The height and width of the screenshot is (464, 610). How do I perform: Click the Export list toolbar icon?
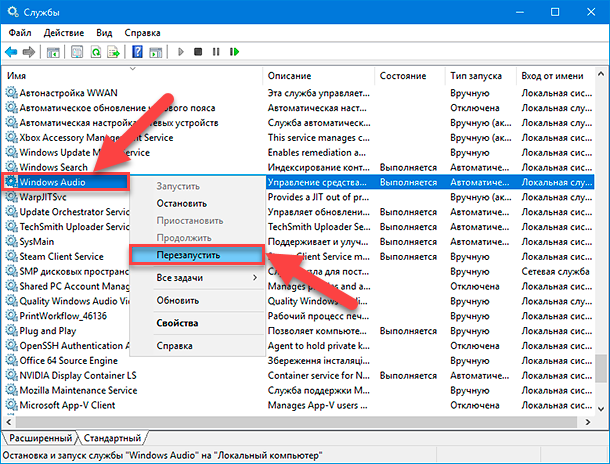pyautogui.click(x=114, y=51)
